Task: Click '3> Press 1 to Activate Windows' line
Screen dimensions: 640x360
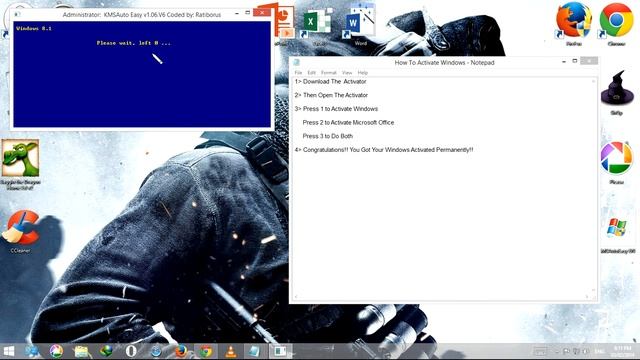Action: point(336,109)
